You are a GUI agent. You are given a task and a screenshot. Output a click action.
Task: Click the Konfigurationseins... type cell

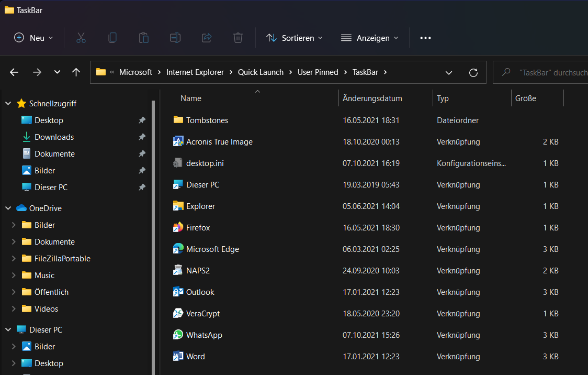[x=471, y=163]
